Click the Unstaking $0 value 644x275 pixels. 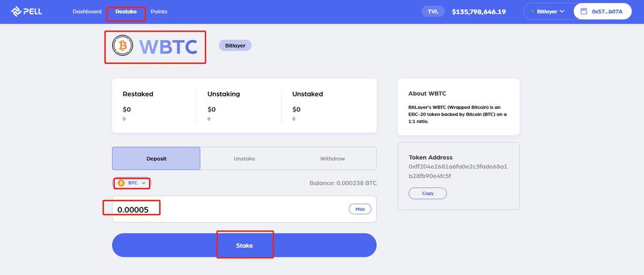[x=211, y=109]
